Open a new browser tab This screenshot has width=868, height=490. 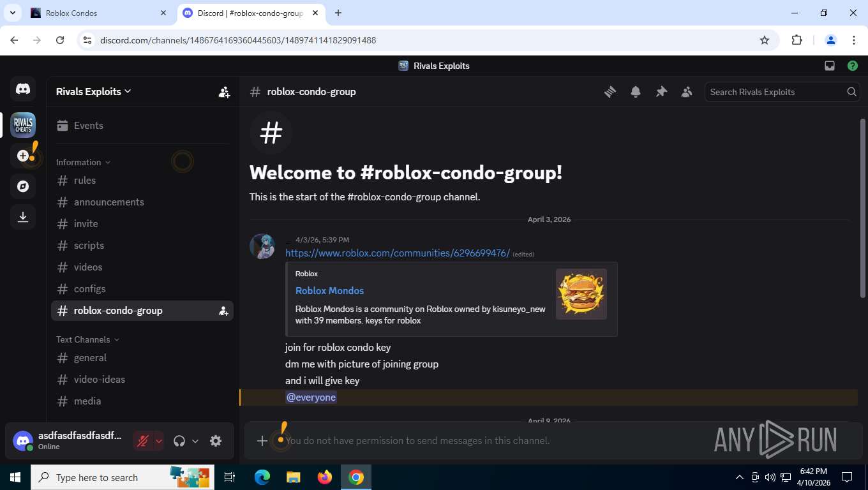click(338, 13)
